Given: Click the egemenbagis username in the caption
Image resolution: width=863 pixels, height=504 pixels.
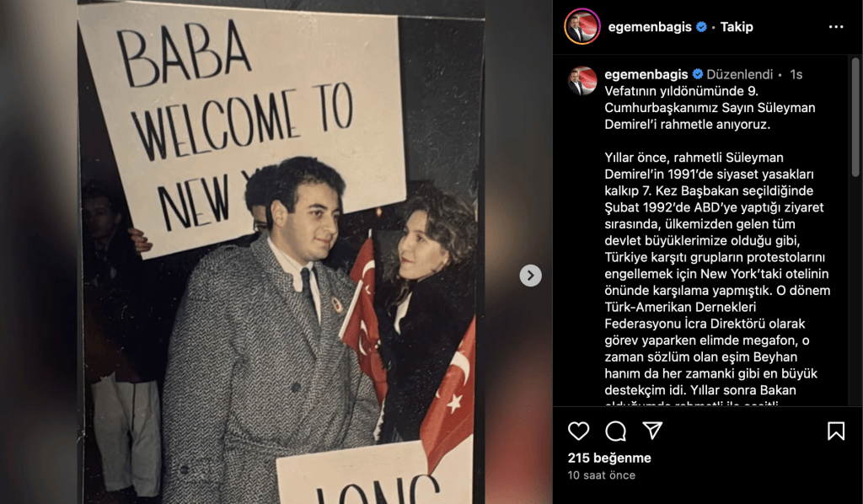Looking at the screenshot, I should 646,74.
